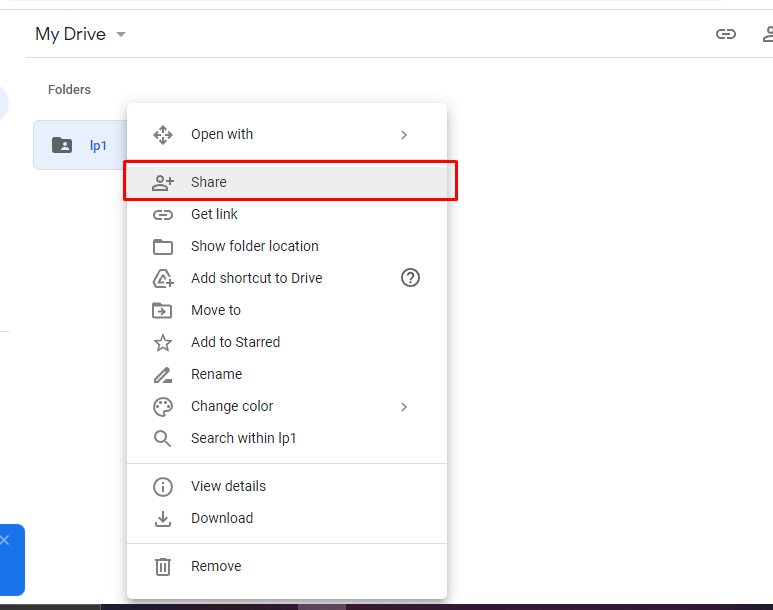Click the star icon for Add to Starred
The height and width of the screenshot is (610, 773).
click(x=163, y=343)
